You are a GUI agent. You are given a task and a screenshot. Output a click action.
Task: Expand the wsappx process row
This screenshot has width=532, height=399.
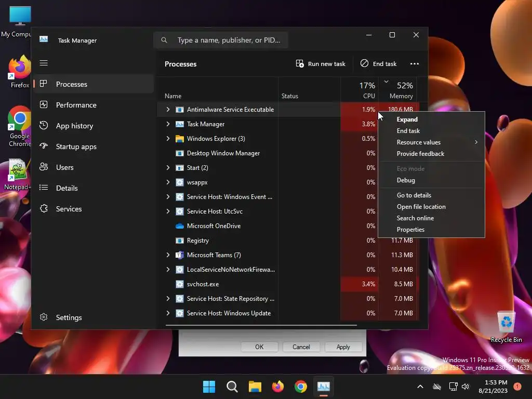coord(168,182)
